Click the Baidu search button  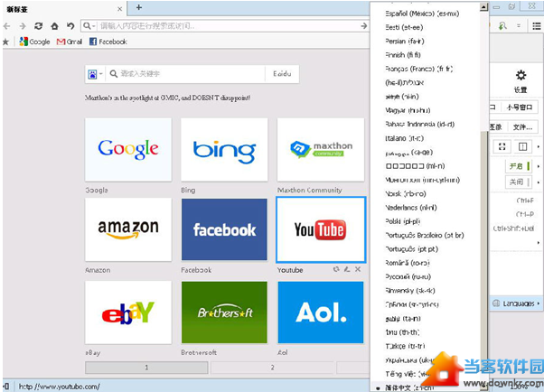282,74
